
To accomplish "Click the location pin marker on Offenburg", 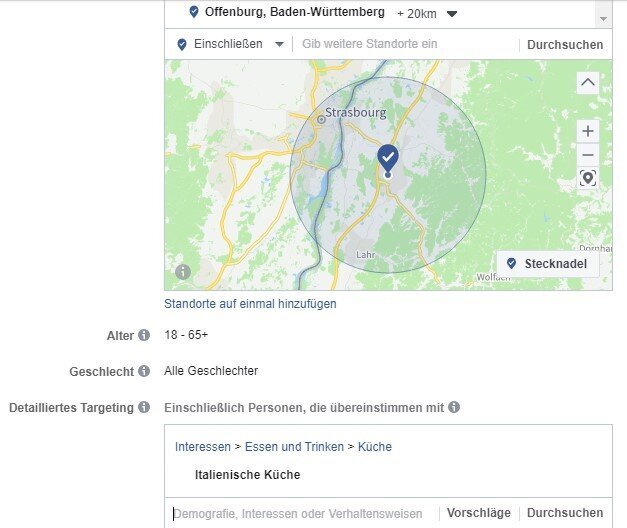I will tap(387, 158).
